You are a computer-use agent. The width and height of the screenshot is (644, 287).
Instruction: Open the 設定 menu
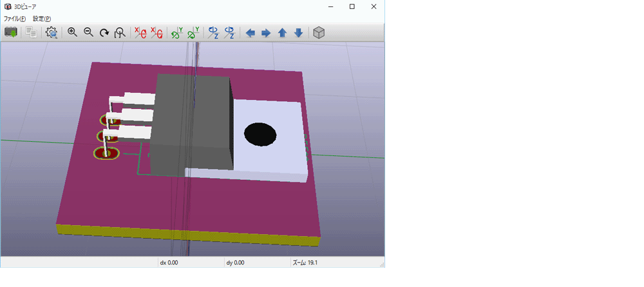pos(42,19)
